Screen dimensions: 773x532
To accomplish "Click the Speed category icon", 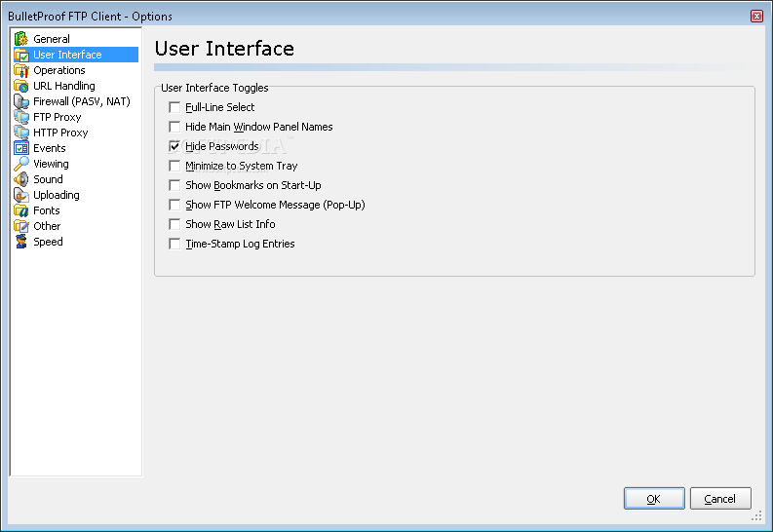I will pyautogui.click(x=20, y=242).
